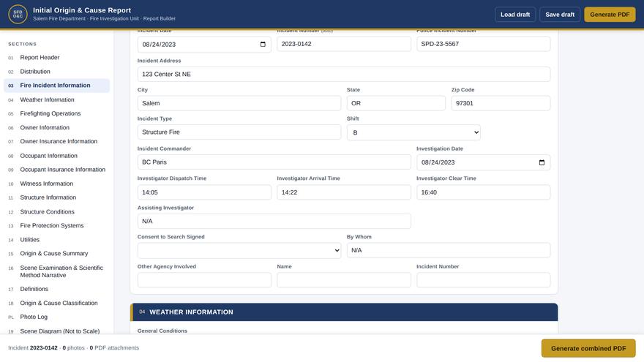Click the Weather Information section header
The image size is (644, 362).
point(344,312)
